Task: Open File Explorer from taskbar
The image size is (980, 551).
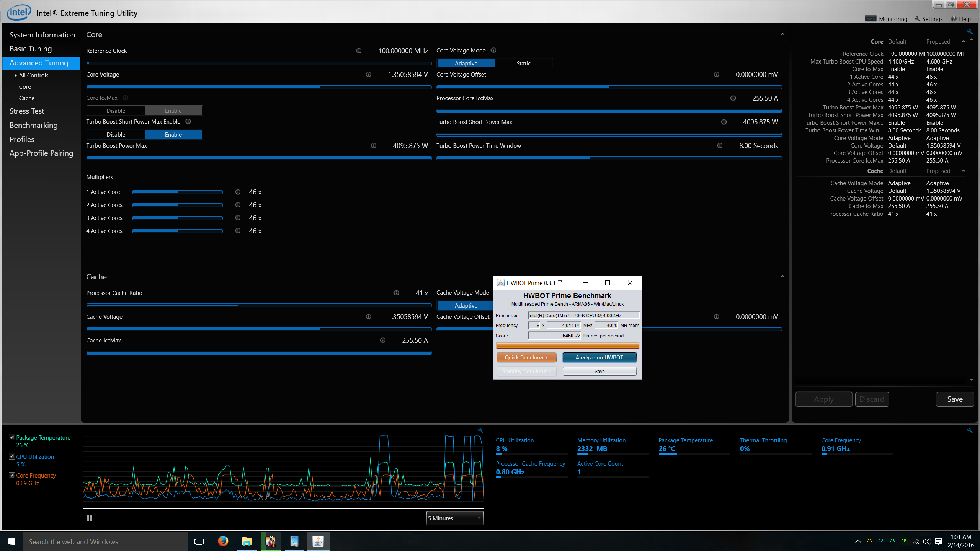Action: [x=247, y=541]
